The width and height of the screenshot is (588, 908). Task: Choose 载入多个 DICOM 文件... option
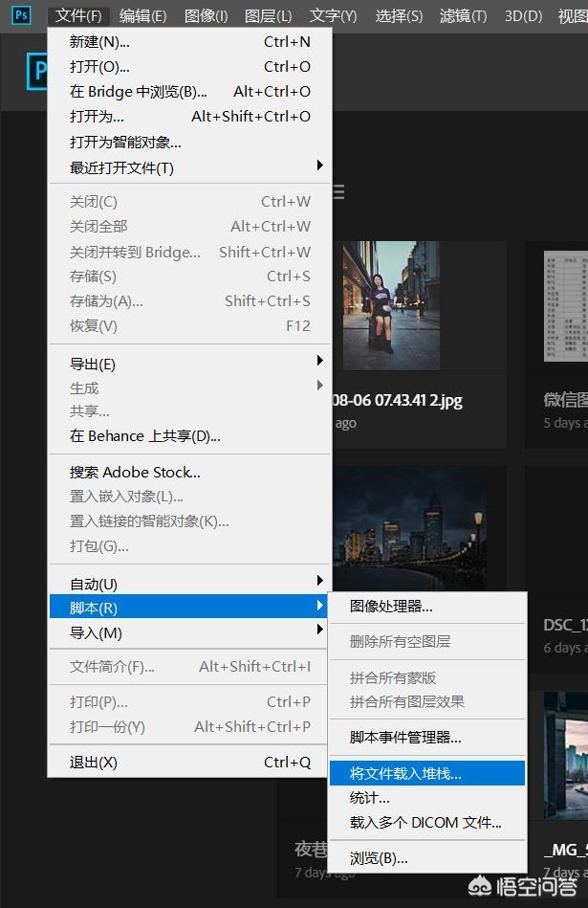pos(425,822)
